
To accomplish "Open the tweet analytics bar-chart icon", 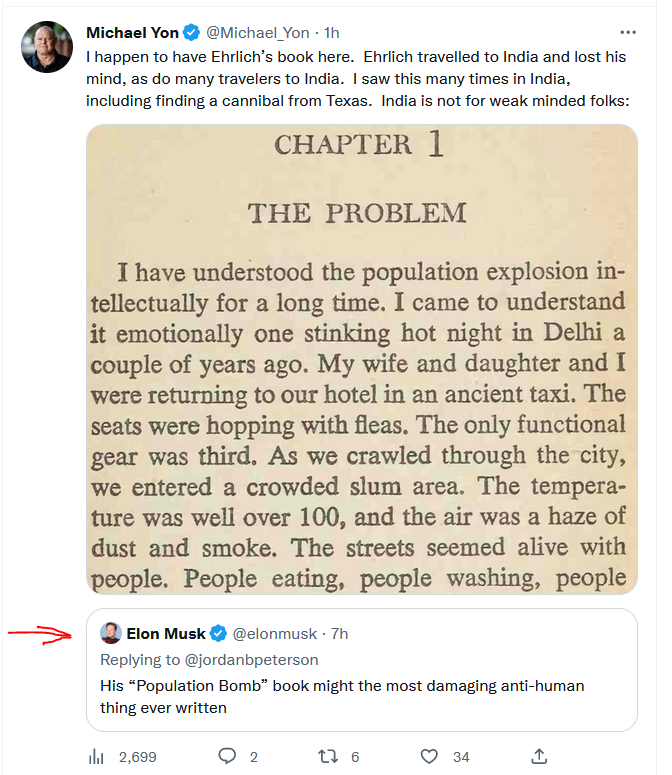I will (x=96, y=756).
